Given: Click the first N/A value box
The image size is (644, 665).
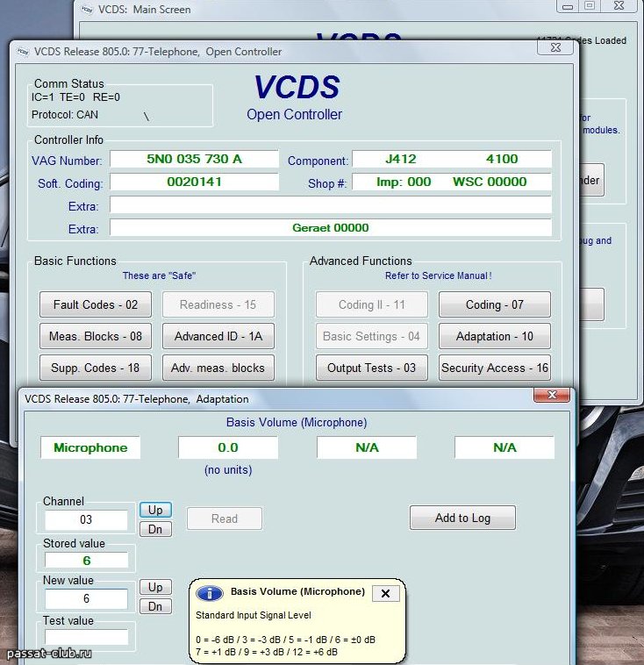Looking at the screenshot, I should click(367, 447).
